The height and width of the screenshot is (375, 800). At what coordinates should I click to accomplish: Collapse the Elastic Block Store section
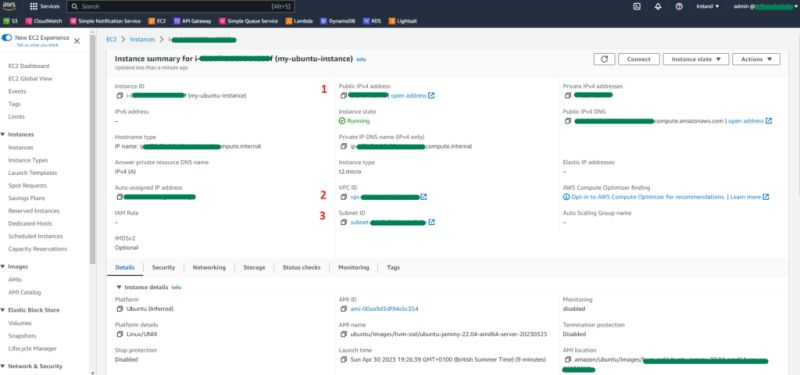click(x=3, y=310)
